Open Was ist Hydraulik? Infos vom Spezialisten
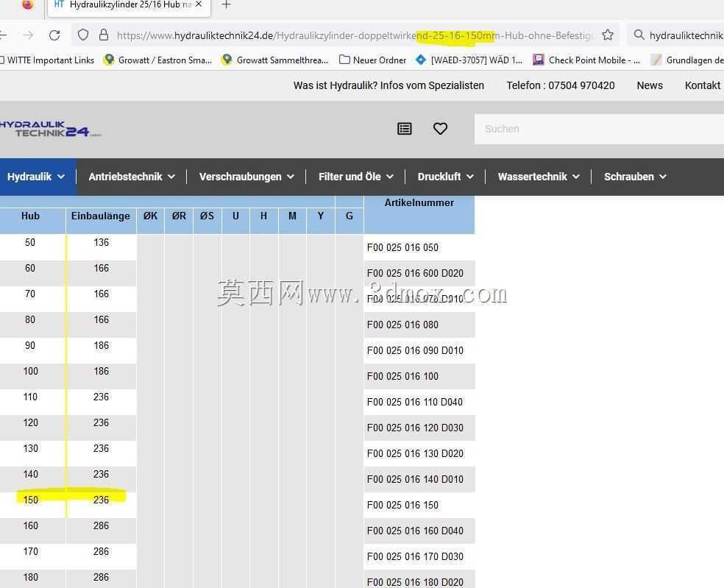This screenshot has height=588, width=724. point(388,85)
